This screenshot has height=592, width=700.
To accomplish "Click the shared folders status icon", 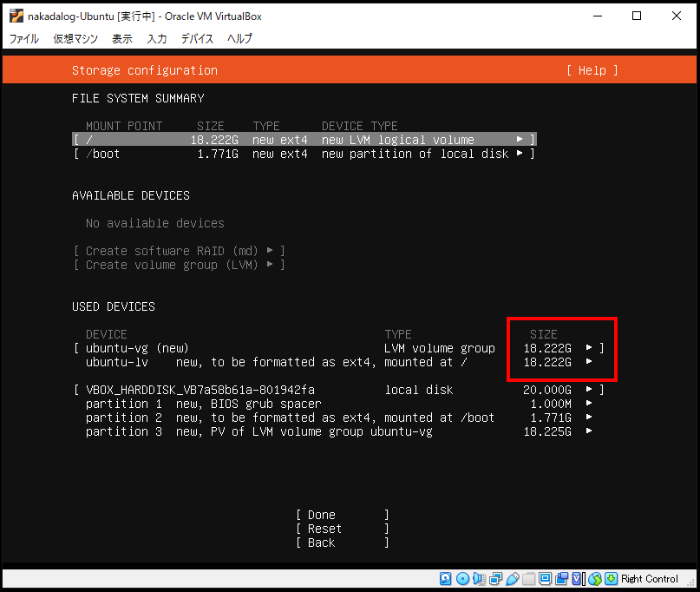I will [528, 579].
